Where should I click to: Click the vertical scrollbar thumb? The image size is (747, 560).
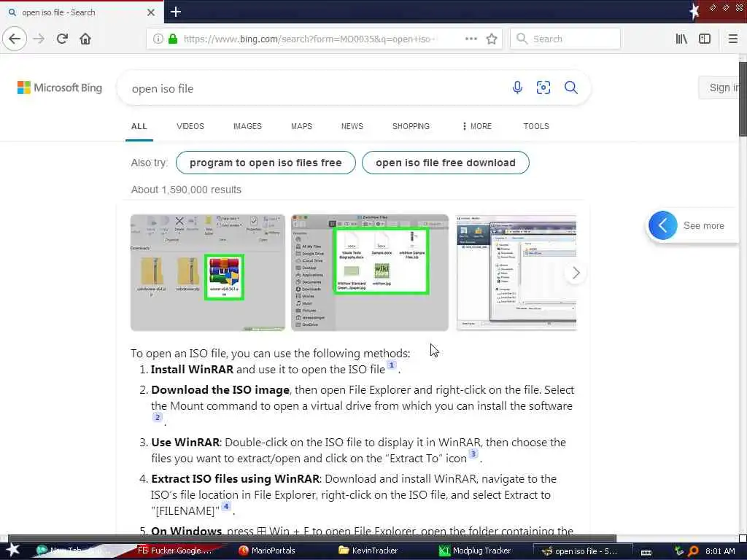tap(743, 98)
